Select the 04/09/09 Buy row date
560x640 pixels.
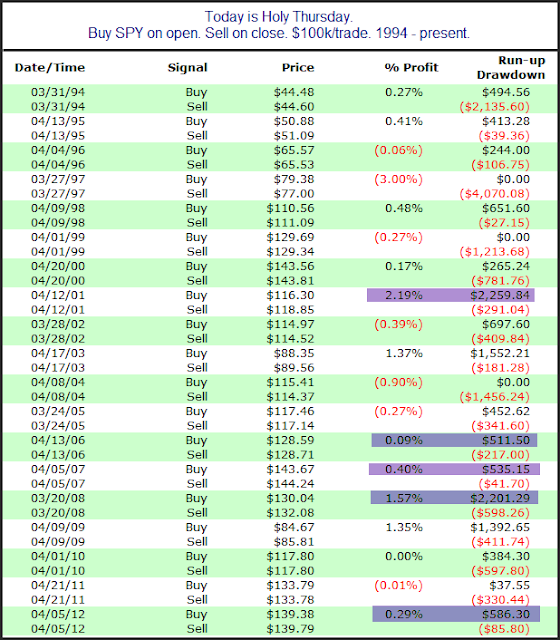click(58, 527)
